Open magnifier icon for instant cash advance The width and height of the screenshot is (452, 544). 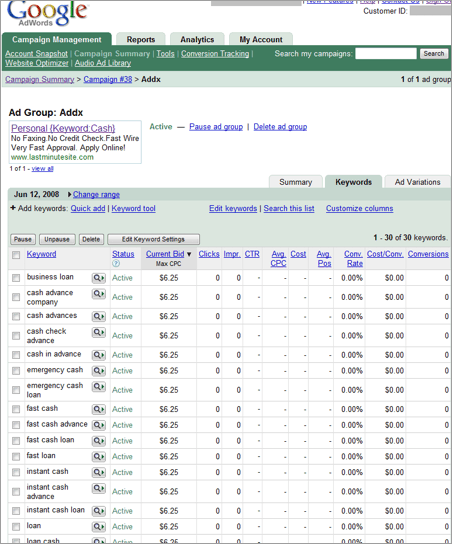tap(99, 488)
